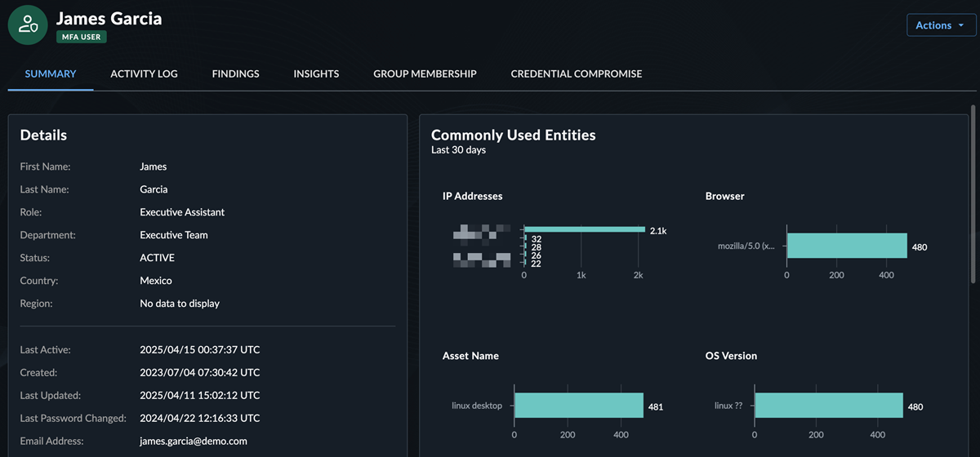Open the Actions dropdown menu

[x=941, y=25]
